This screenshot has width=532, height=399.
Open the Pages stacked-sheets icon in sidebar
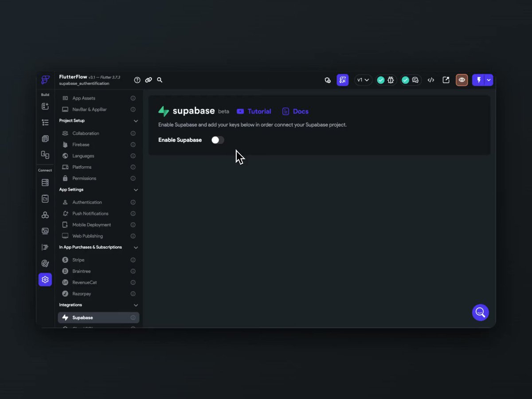click(x=45, y=139)
